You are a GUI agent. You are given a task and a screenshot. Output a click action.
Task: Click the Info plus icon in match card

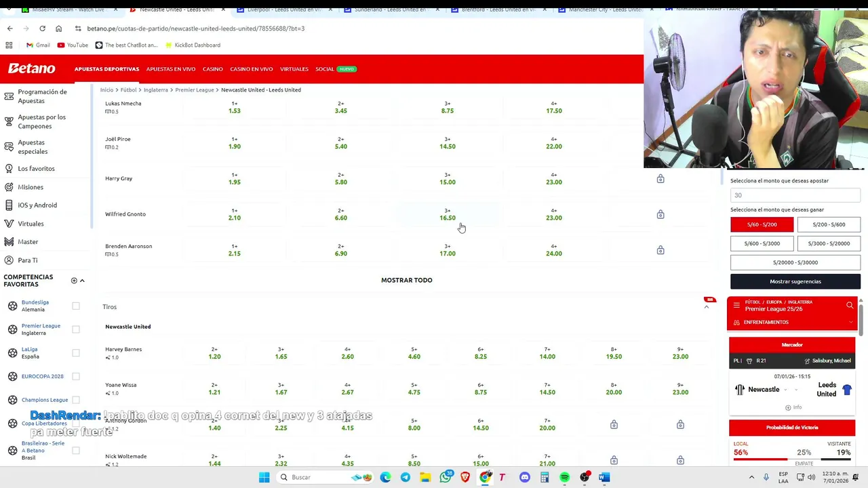(x=788, y=407)
